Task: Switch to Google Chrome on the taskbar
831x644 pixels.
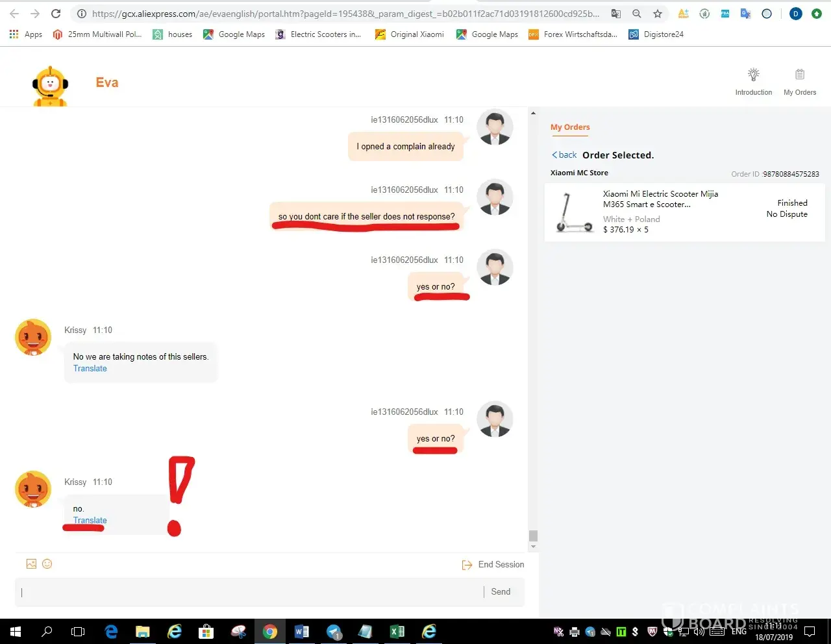Action: (x=270, y=631)
